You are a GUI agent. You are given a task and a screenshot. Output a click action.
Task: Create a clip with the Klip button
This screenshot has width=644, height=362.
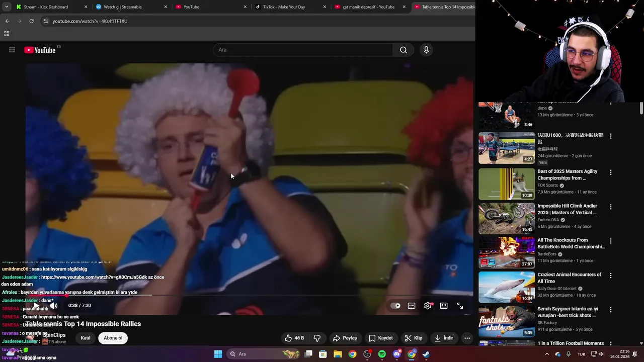[x=414, y=338]
